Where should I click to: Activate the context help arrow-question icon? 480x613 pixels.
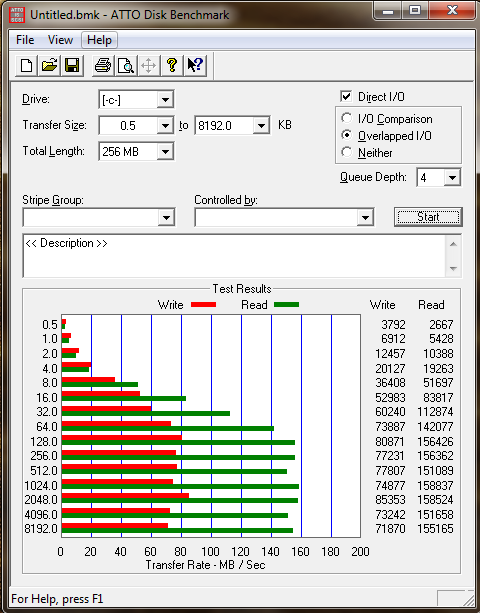195,65
